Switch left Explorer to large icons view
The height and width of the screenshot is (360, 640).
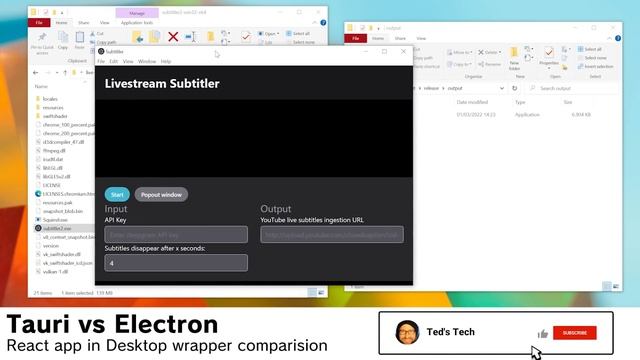coord(321,292)
